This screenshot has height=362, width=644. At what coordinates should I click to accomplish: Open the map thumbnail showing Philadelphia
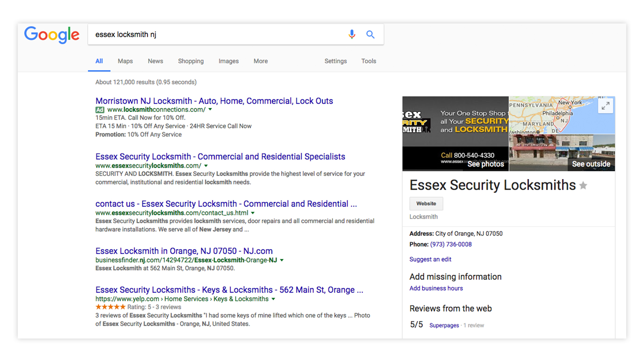point(562,115)
